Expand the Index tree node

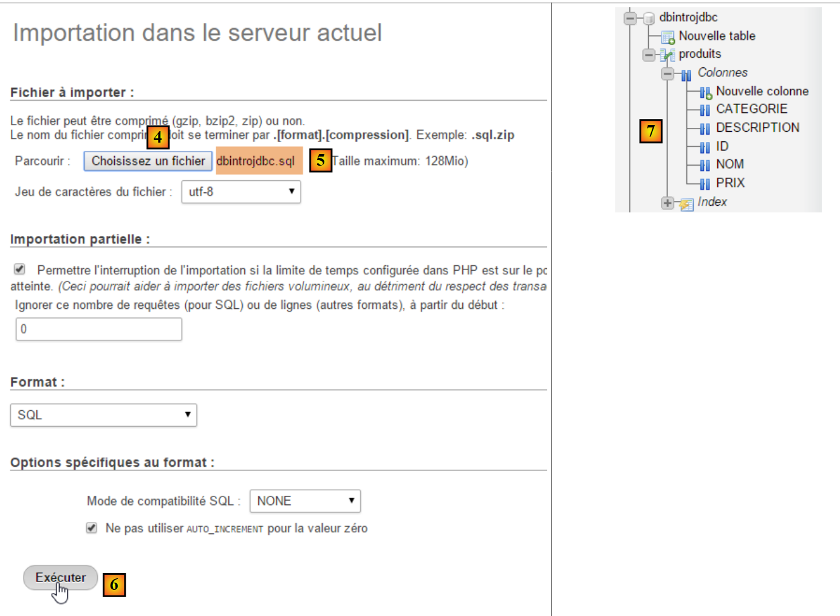[x=668, y=203]
